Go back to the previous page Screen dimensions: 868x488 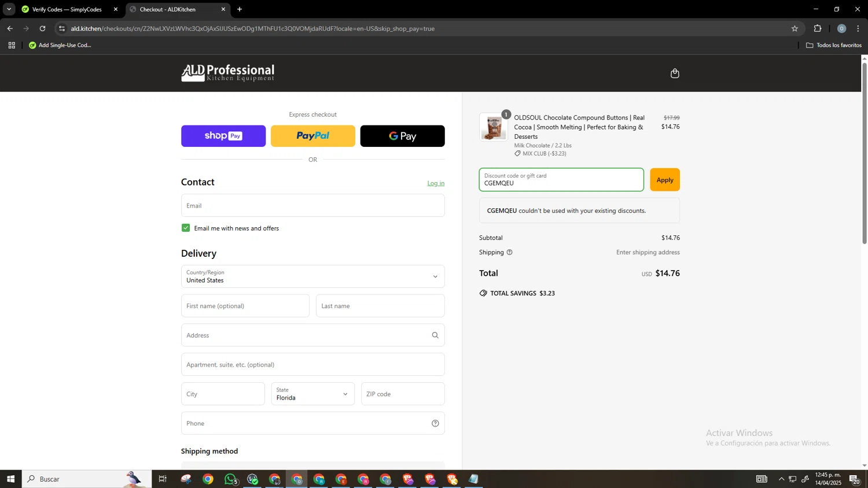pyautogui.click(x=10, y=28)
